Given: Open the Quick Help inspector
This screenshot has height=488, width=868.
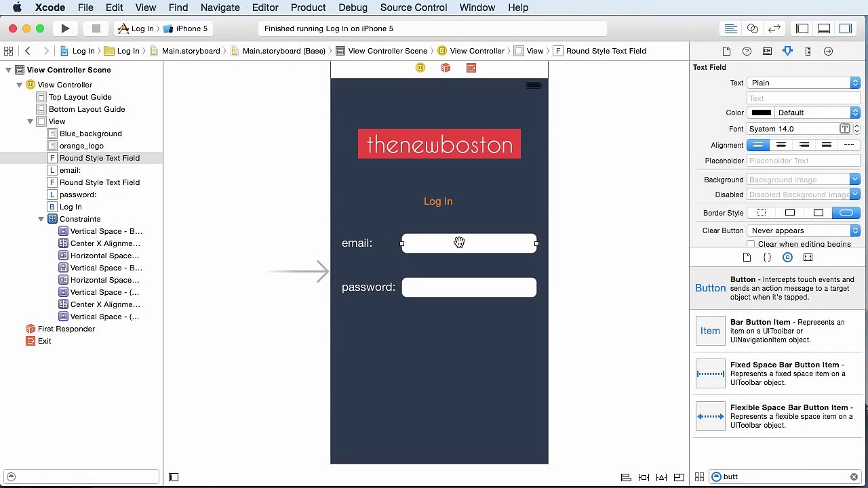Looking at the screenshot, I should click(x=747, y=51).
